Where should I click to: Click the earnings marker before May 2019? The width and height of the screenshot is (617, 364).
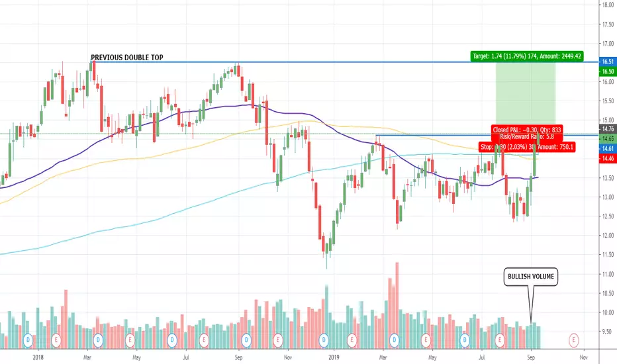[426, 340]
